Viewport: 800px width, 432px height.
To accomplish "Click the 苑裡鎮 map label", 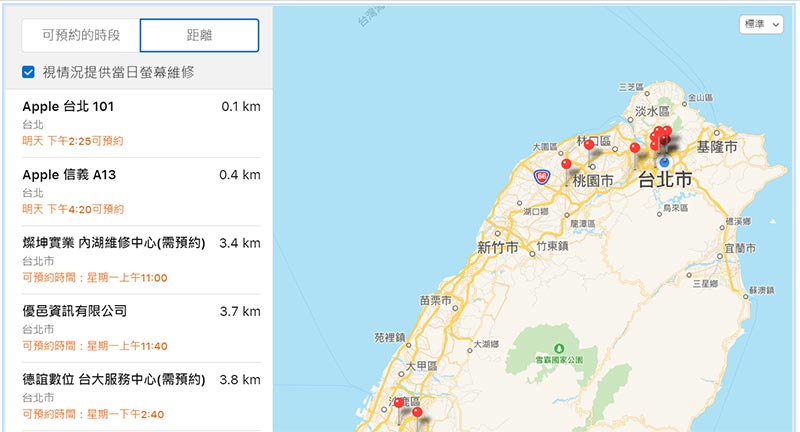I will coord(390,337).
